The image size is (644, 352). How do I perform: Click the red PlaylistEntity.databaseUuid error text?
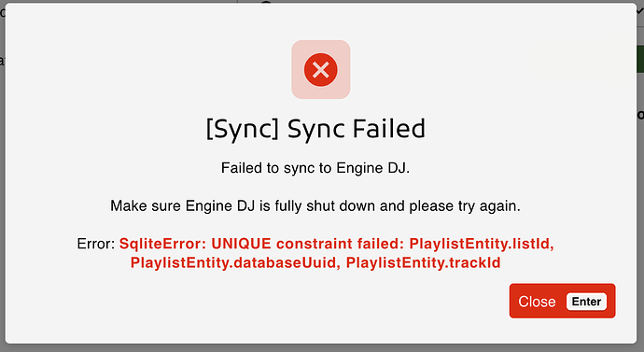coord(235,262)
